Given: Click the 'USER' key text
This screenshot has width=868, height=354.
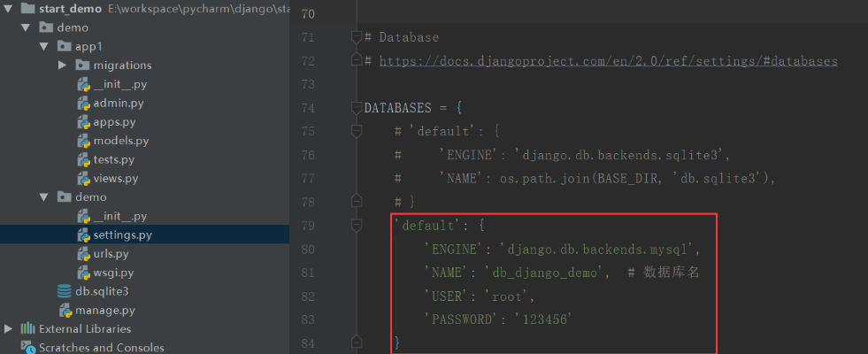Looking at the screenshot, I should point(447,296).
